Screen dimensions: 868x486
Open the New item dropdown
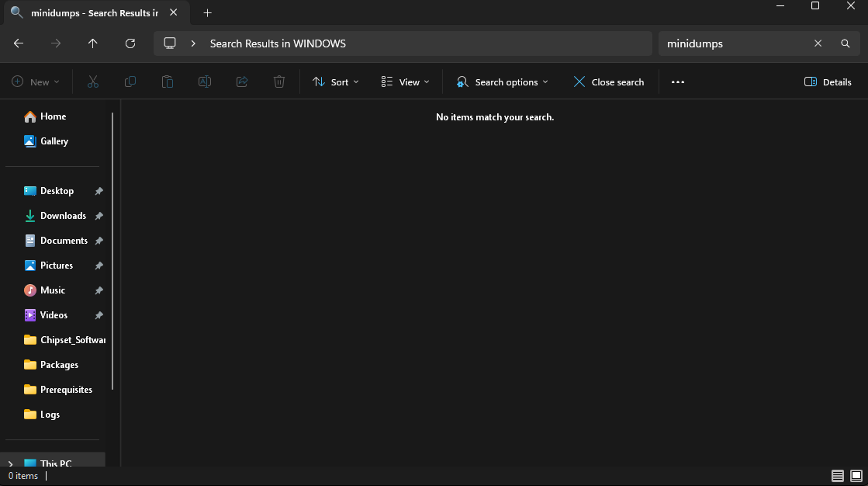point(36,82)
